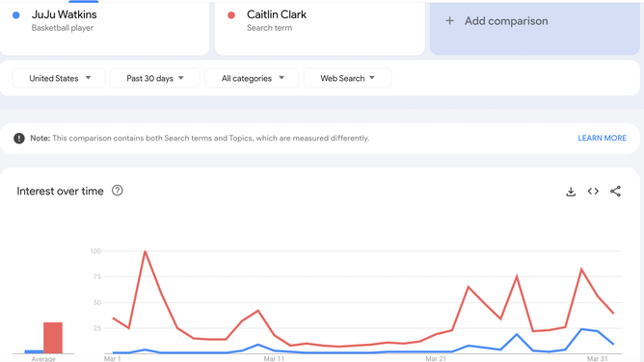Viewport: 644px width, 362px height.
Task: Click the red peak at 100 on chart
Action: (145, 251)
